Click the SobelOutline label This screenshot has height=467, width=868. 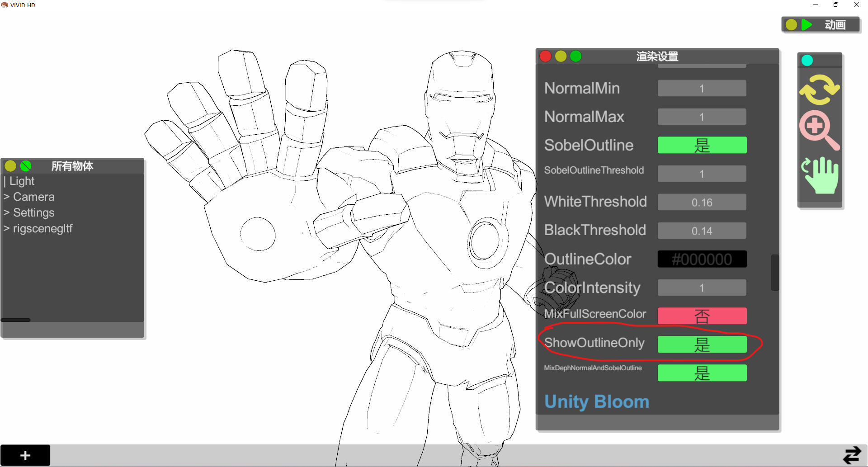(x=589, y=145)
